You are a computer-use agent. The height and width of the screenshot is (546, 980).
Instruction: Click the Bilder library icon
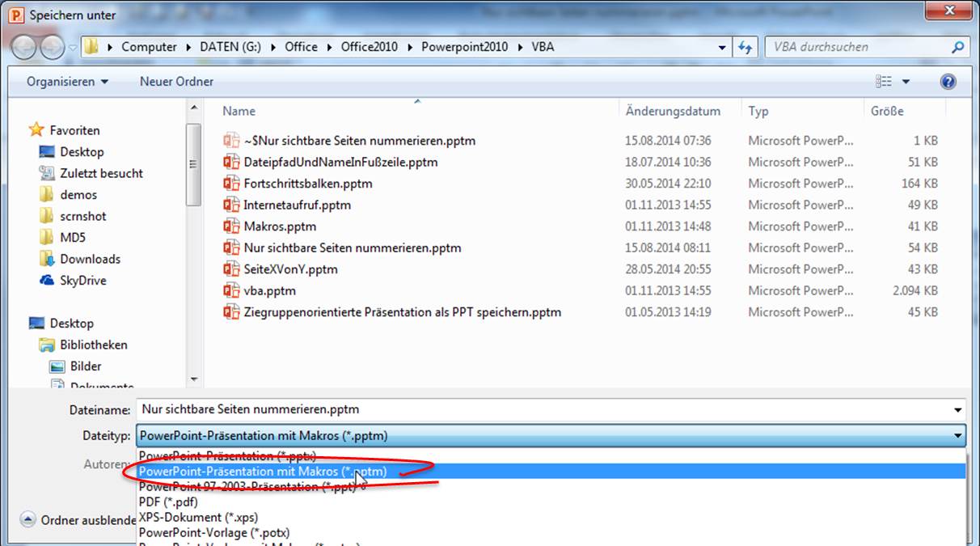tap(57, 366)
